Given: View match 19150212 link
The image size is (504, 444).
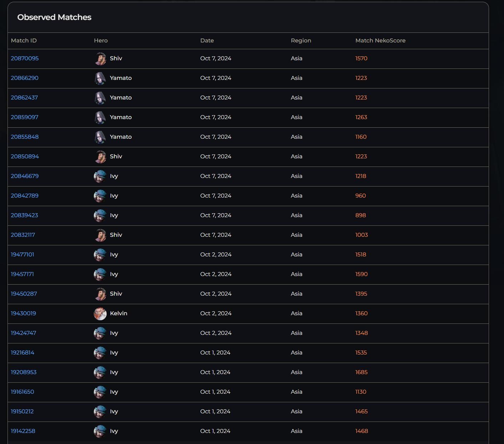Looking at the screenshot, I should (22, 412).
